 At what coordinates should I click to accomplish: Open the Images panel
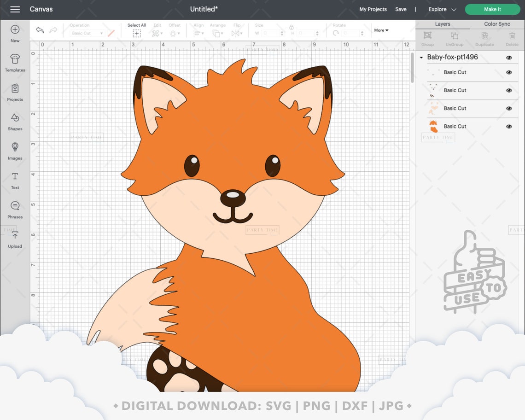(x=15, y=151)
